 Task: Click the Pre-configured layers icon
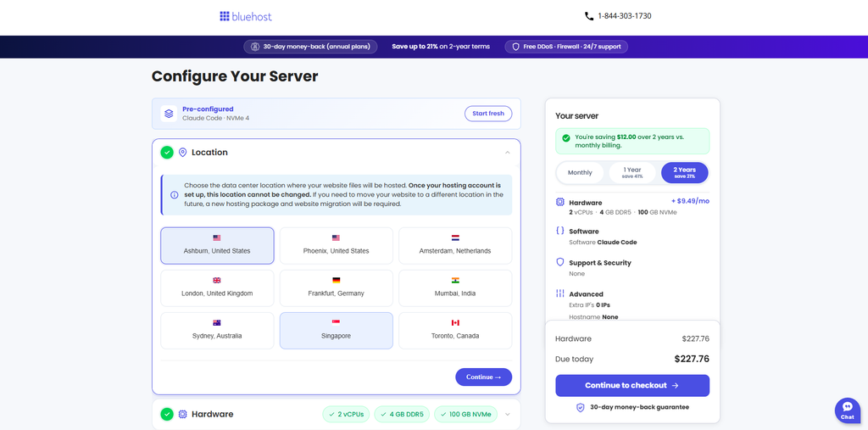click(x=169, y=114)
